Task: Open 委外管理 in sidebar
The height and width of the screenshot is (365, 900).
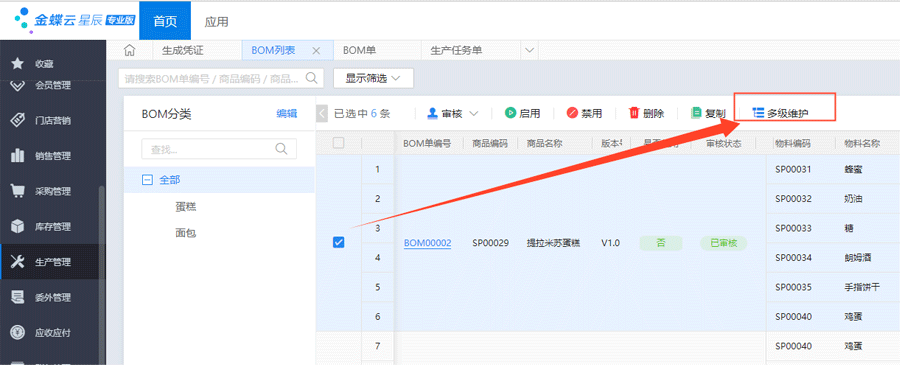Action: (53, 297)
